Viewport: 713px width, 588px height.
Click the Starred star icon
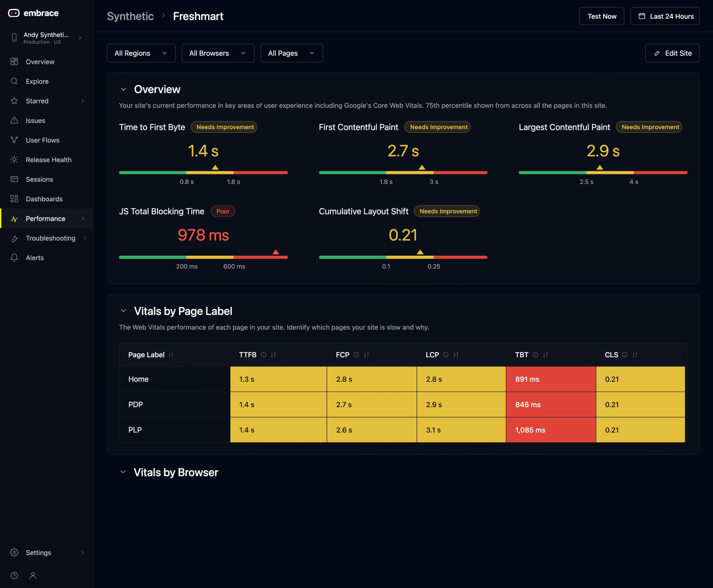pyautogui.click(x=14, y=101)
